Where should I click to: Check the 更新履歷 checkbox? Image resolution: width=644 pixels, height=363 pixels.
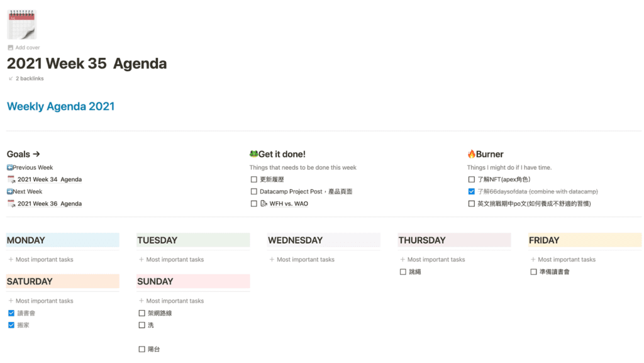(x=254, y=180)
